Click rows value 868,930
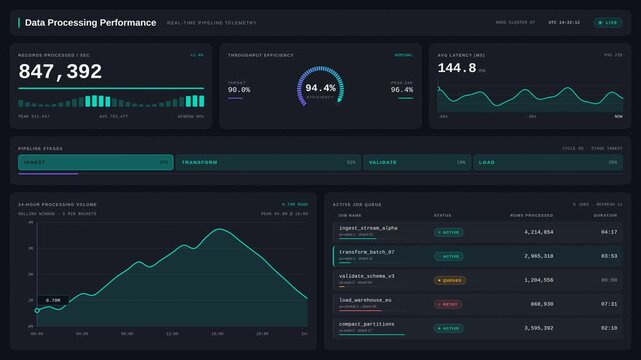The height and width of the screenshot is (360, 641). pos(542,304)
